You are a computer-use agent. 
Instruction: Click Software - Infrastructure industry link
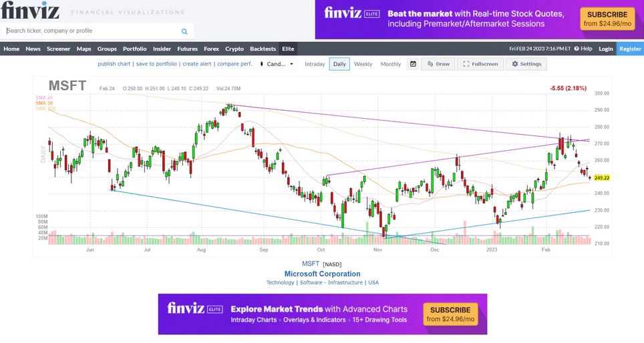coord(331,283)
